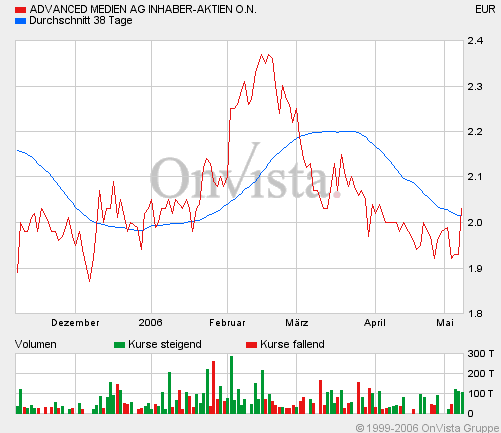Click the OnVista Gruppe copyright notice
The image size is (501, 433).
tap(428, 428)
